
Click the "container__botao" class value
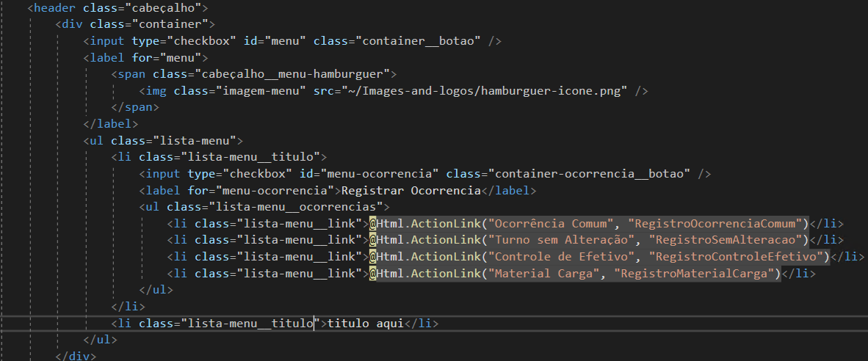(418, 41)
